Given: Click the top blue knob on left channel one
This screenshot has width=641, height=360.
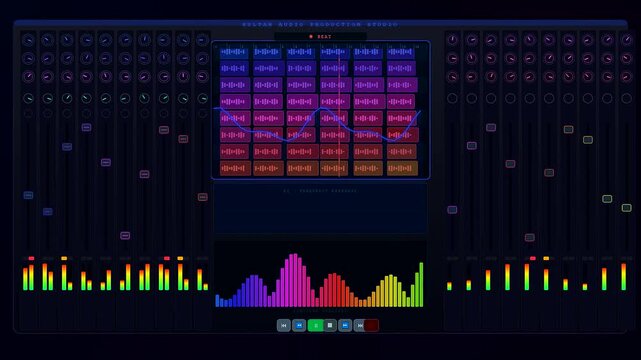Looking at the screenshot, I should tap(28, 40).
